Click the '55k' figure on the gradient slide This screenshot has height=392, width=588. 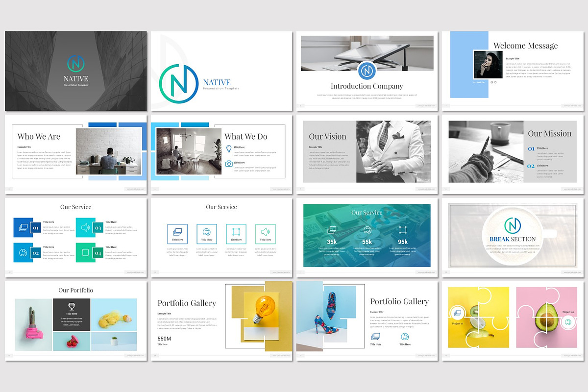coord(367,242)
